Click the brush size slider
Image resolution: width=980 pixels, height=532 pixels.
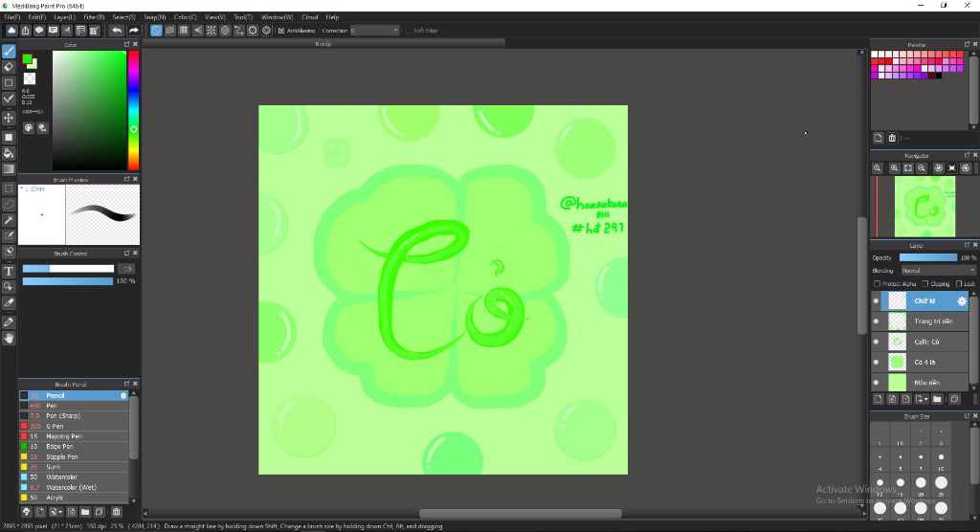68,269
